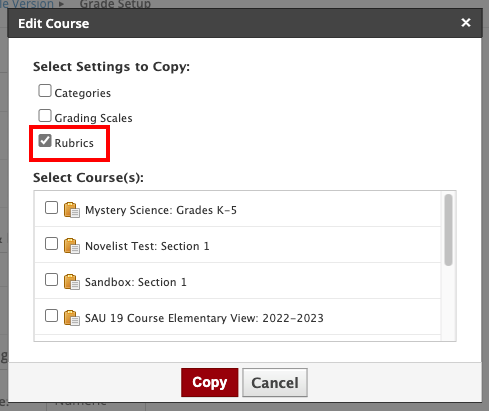Click the Sandbox: Section 1 course name
489x411 pixels.
[x=136, y=282]
